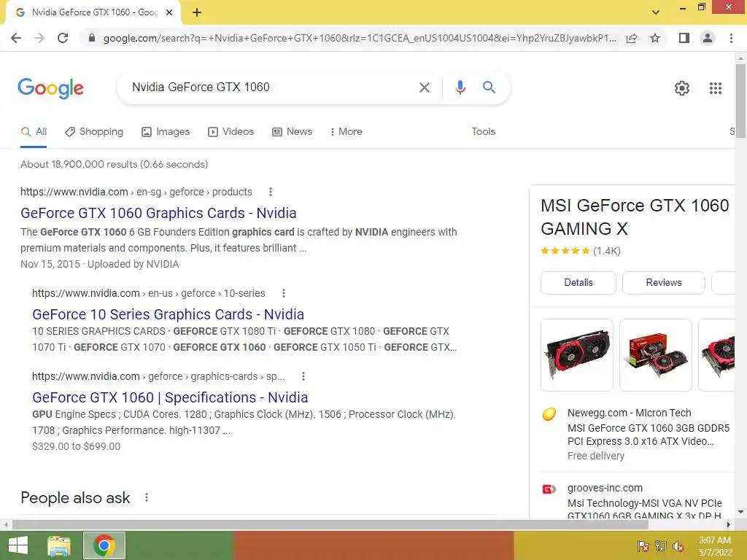The height and width of the screenshot is (560, 747).
Task: Click the Details button in product panel
Action: (x=578, y=283)
